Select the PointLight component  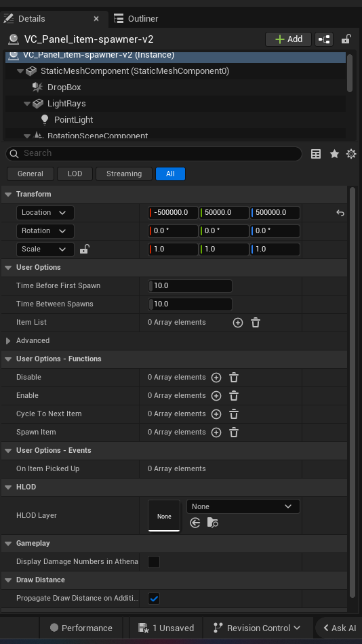pyautogui.click(x=73, y=120)
